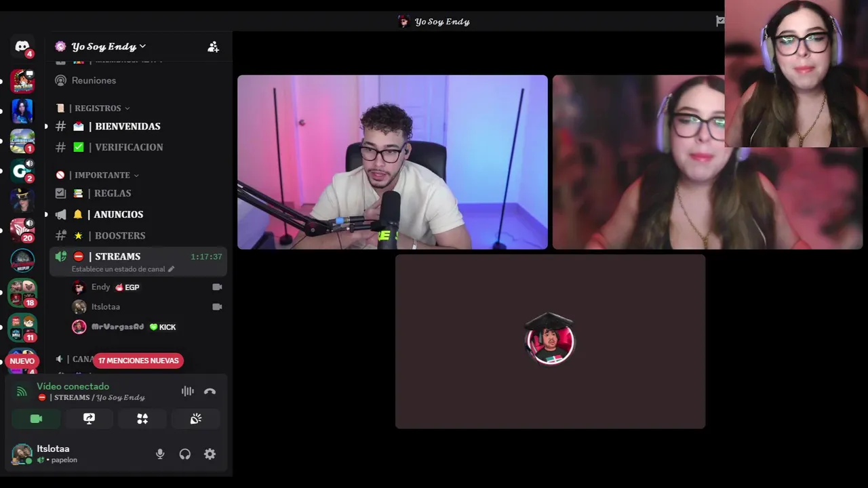Select the woman's large webcam video tile

click(707, 162)
